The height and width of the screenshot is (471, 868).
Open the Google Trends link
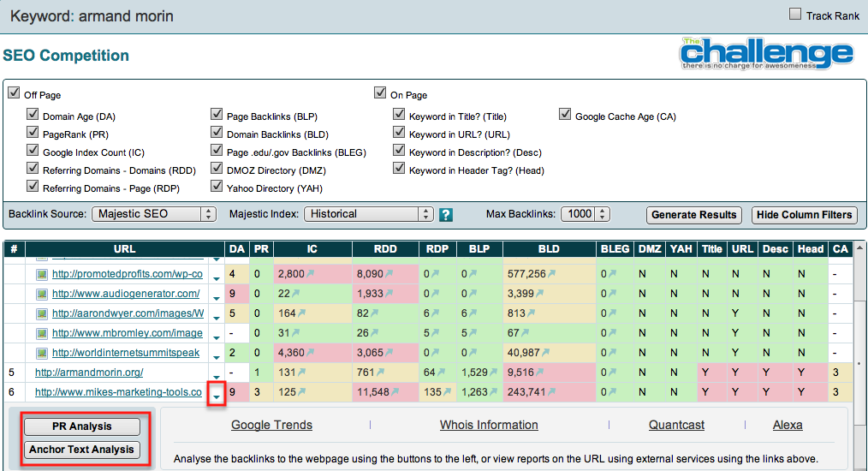coord(271,425)
